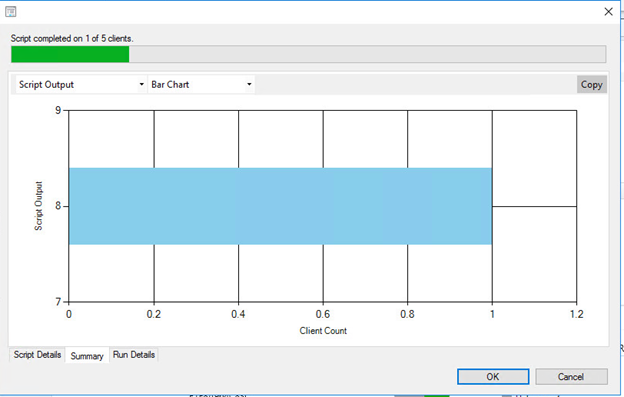Image resolution: width=624 pixels, height=397 pixels.
Task: Click the Client Count axis title
Action: 323,331
